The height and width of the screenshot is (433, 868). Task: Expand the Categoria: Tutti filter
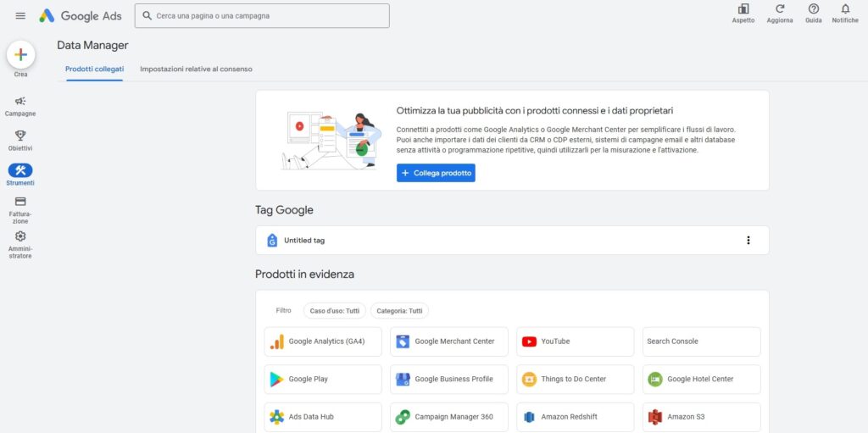399,311
